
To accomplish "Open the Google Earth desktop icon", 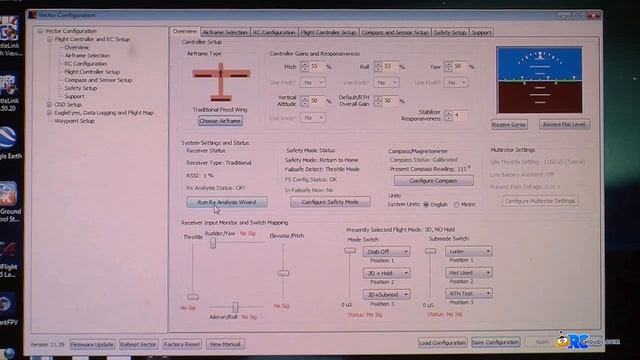I will [x=8, y=143].
